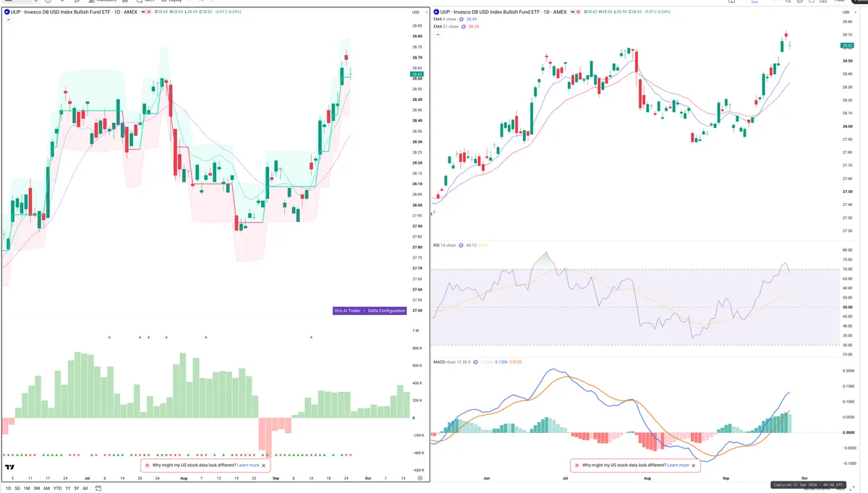
Task: Select 1M time range
Action: (x=27, y=489)
